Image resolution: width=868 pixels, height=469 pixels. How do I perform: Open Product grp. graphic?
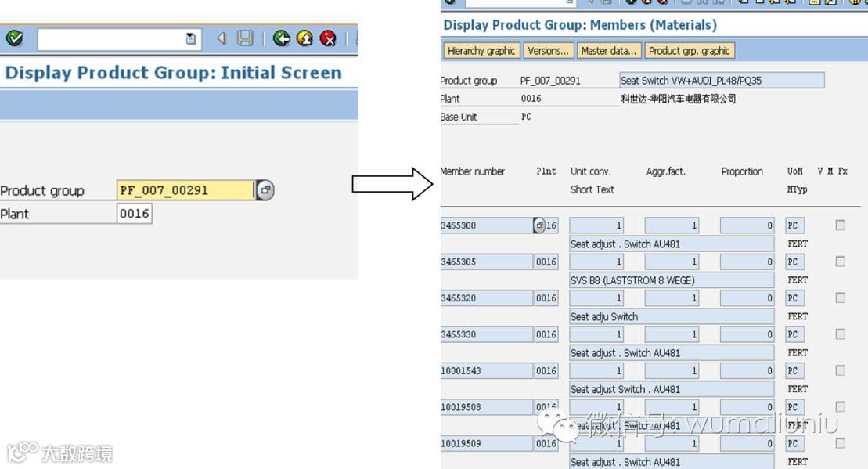pos(690,51)
